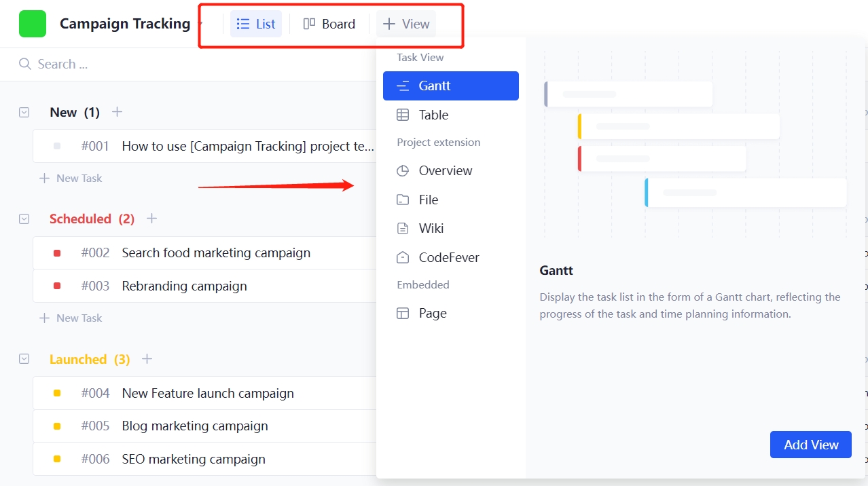
Task: Switch to the List tab
Action: [x=256, y=23]
